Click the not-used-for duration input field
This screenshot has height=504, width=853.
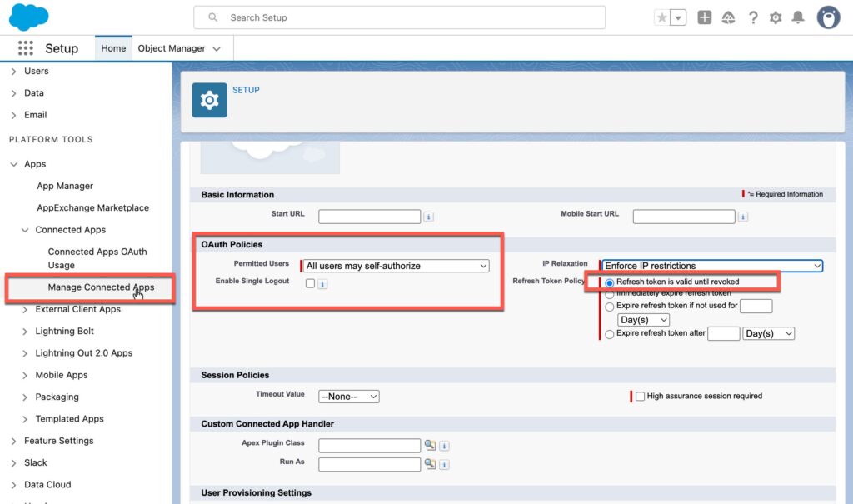coord(756,306)
